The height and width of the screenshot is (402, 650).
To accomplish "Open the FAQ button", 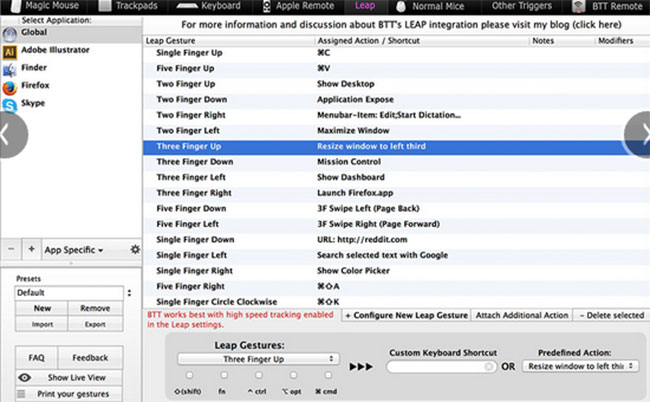I will coord(36,358).
